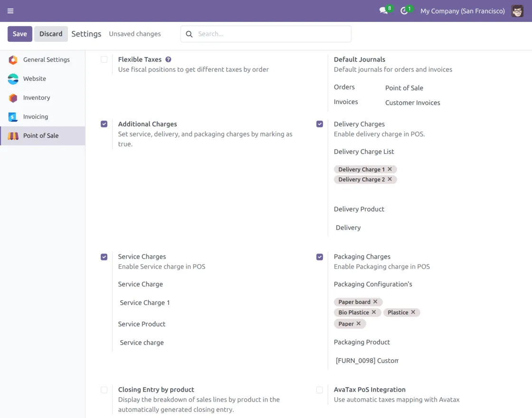Screen dimensions: 532x418
Task: Save the settings changes
Action: click(20, 34)
